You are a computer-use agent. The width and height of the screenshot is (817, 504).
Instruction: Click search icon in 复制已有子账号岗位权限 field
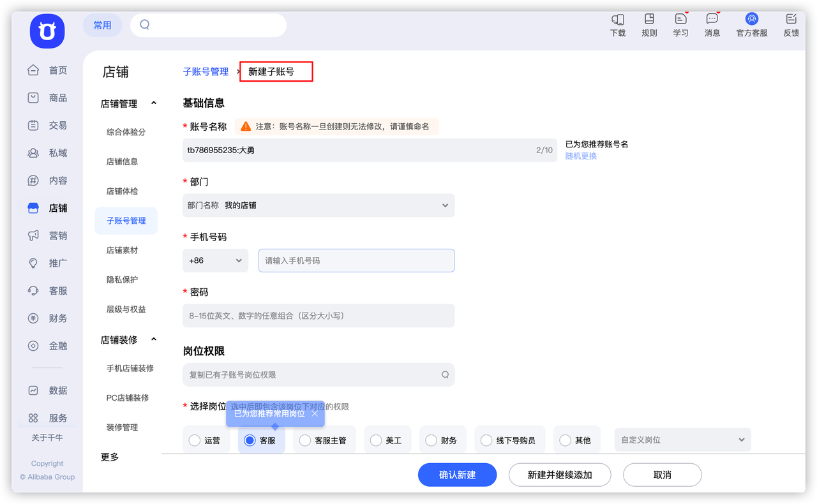(446, 375)
